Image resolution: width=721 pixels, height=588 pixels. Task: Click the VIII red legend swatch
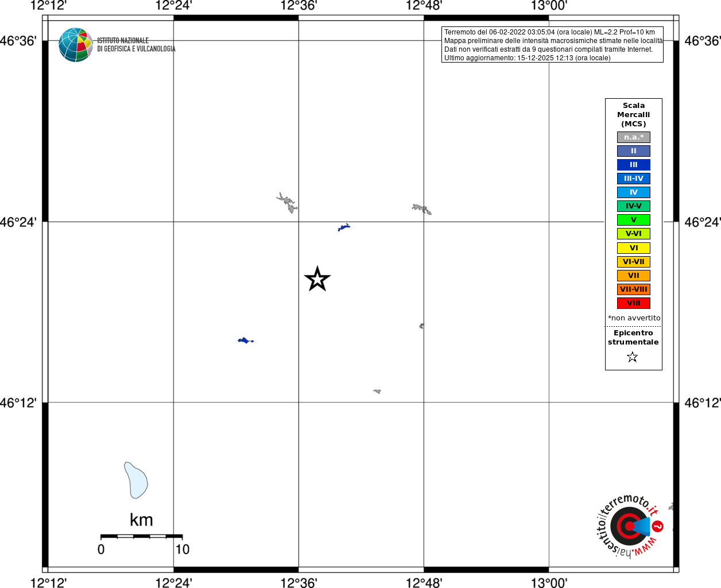coord(634,303)
